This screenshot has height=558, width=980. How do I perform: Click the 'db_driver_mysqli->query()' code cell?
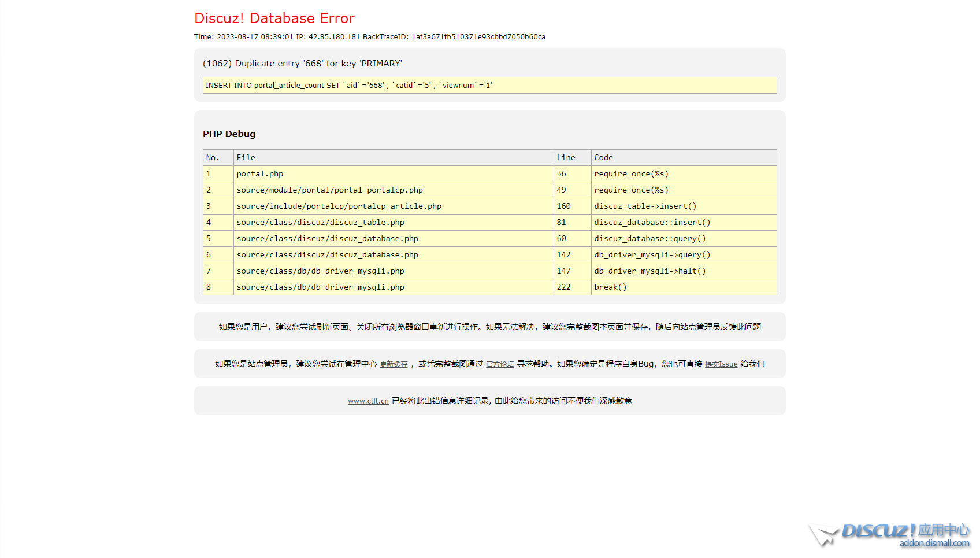[x=684, y=255]
